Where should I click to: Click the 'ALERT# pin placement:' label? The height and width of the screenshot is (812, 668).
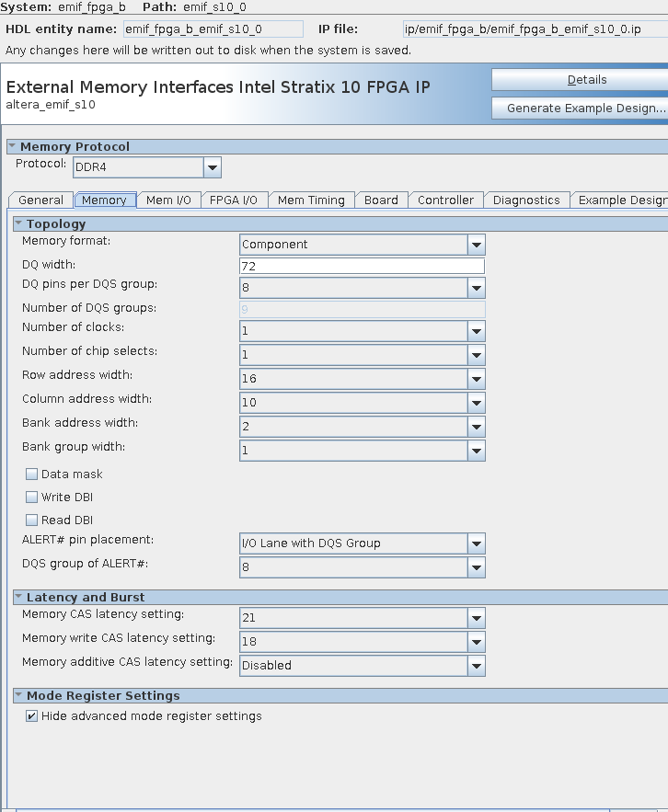87,540
